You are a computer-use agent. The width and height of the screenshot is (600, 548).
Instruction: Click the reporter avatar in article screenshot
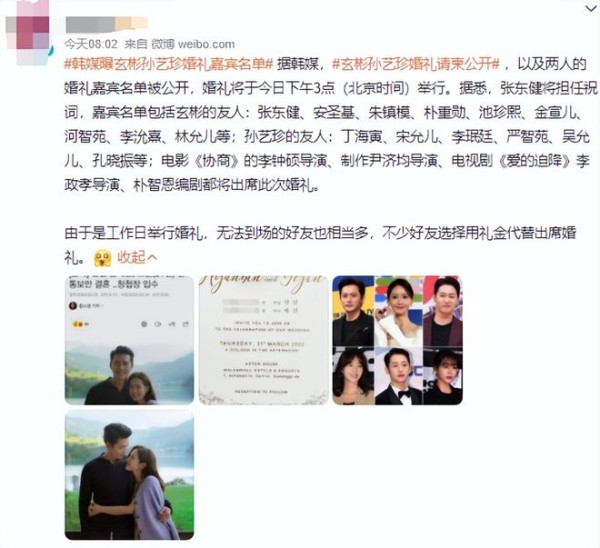click(73, 305)
